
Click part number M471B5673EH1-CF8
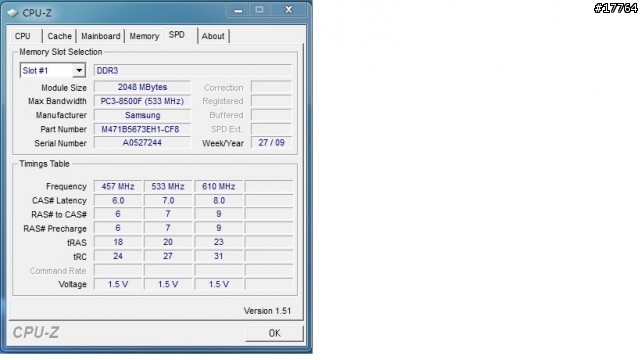pos(142,129)
